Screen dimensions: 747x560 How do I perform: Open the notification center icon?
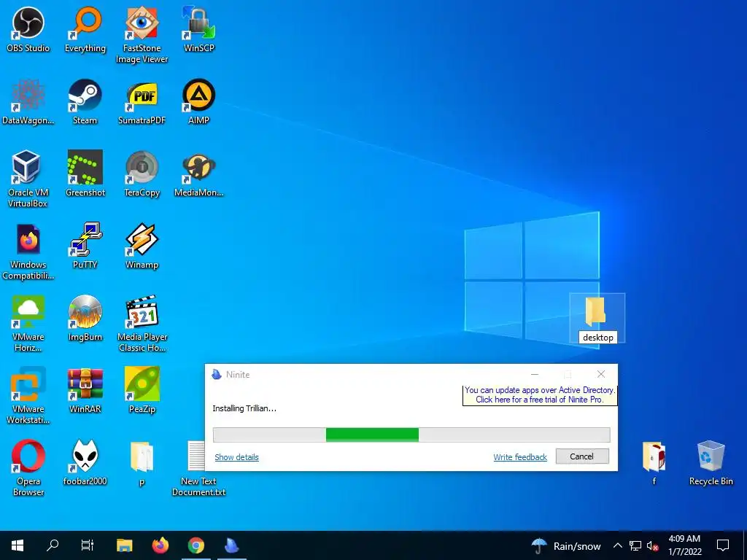click(x=723, y=545)
